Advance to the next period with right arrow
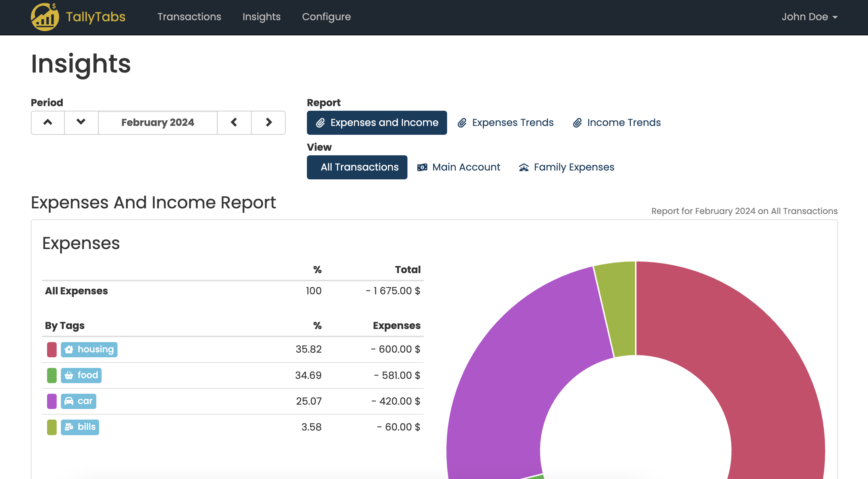Image resolution: width=868 pixels, height=479 pixels. pyautogui.click(x=268, y=122)
